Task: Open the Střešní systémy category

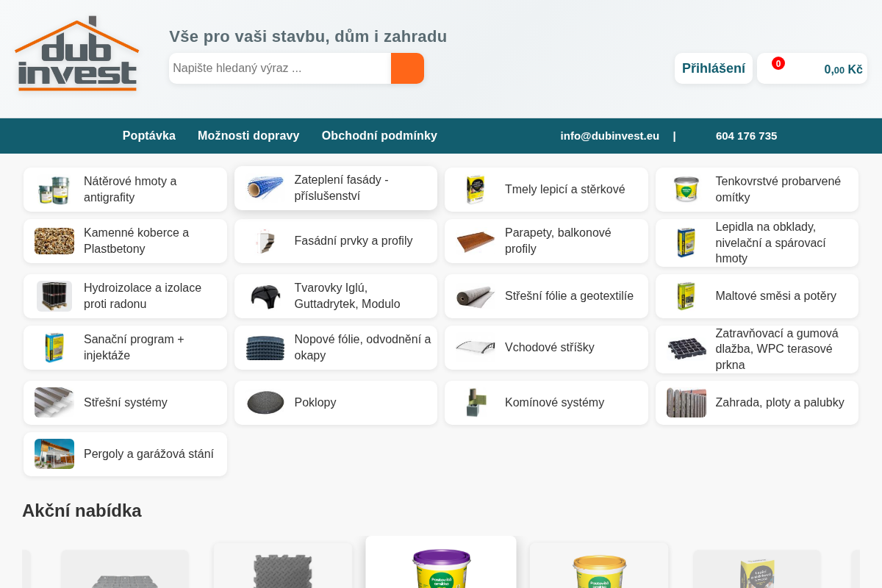Action: tap(125, 403)
